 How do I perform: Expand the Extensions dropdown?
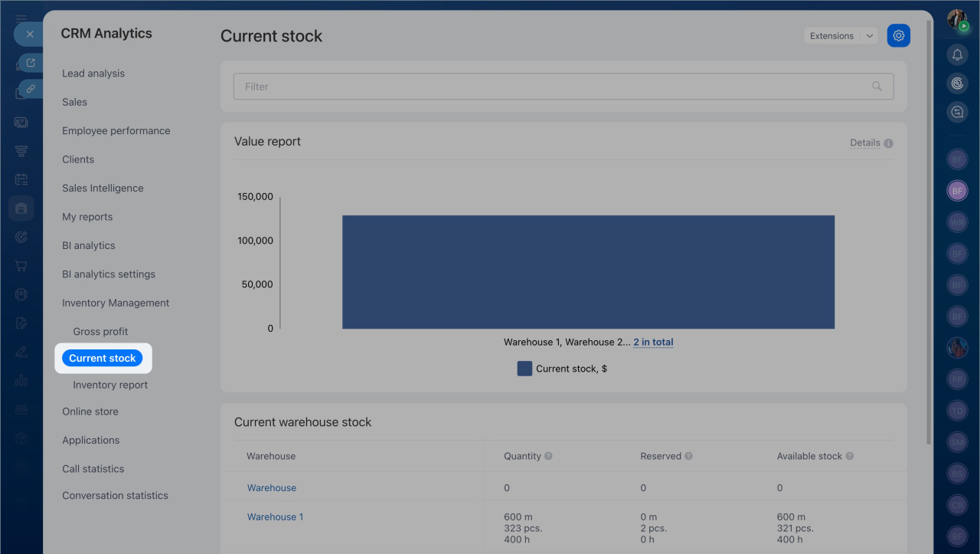tap(869, 36)
